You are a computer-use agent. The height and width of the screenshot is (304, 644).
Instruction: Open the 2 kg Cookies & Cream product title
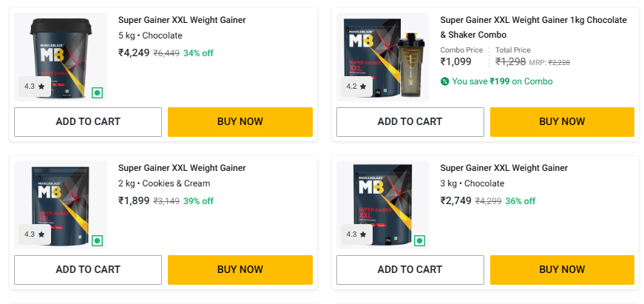click(182, 168)
